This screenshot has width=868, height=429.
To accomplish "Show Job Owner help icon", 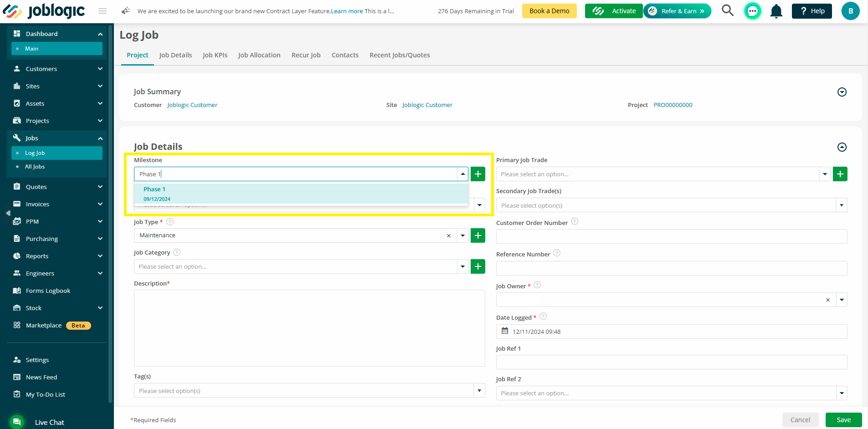I will [537, 285].
